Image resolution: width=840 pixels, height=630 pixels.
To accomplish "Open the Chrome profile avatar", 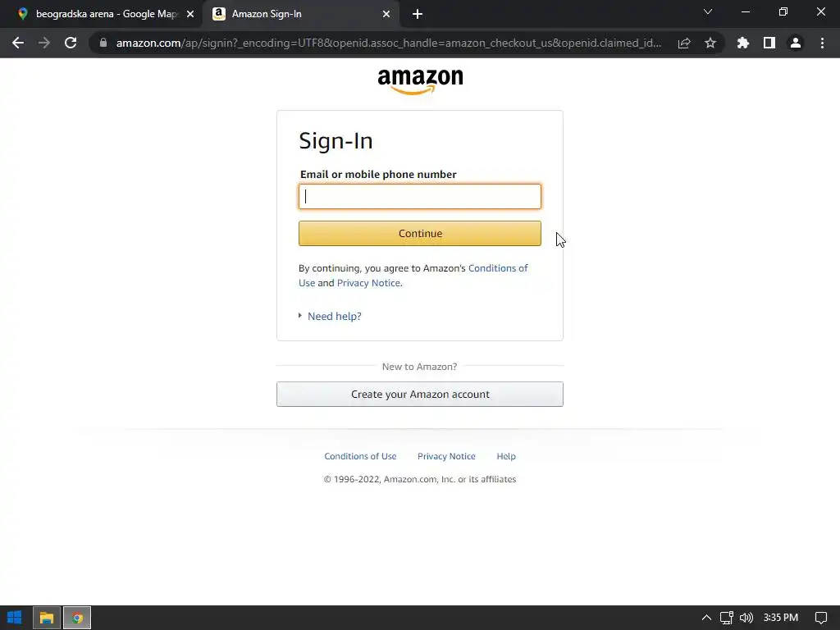I will coord(796,43).
